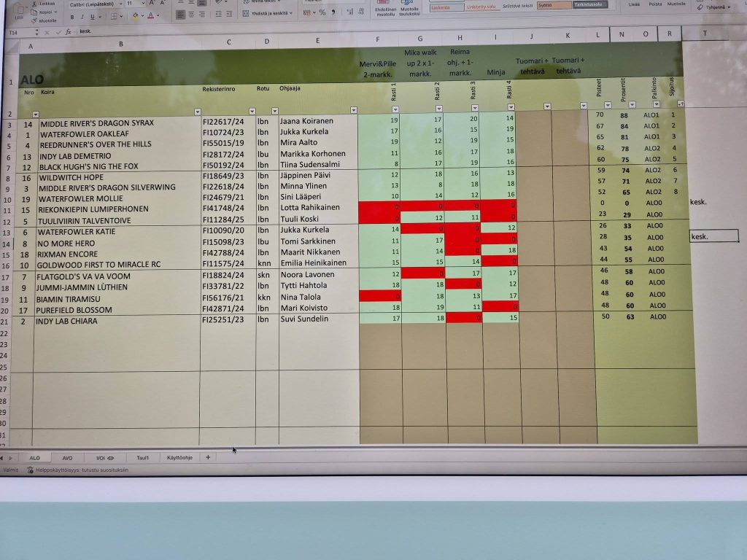The width and height of the screenshot is (747, 560).
Task: Open the Käyttöohje sheet tab
Action: coord(179,457)
